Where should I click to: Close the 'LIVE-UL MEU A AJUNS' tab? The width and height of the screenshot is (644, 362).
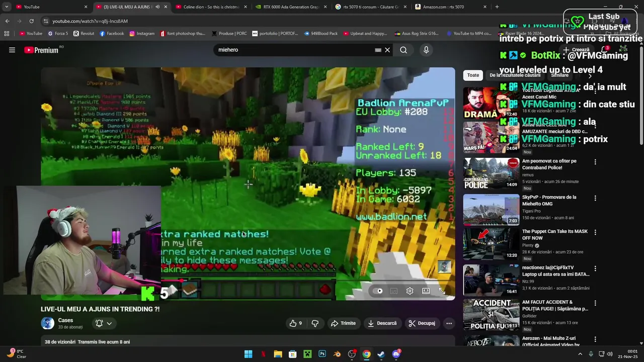(166, 7)
